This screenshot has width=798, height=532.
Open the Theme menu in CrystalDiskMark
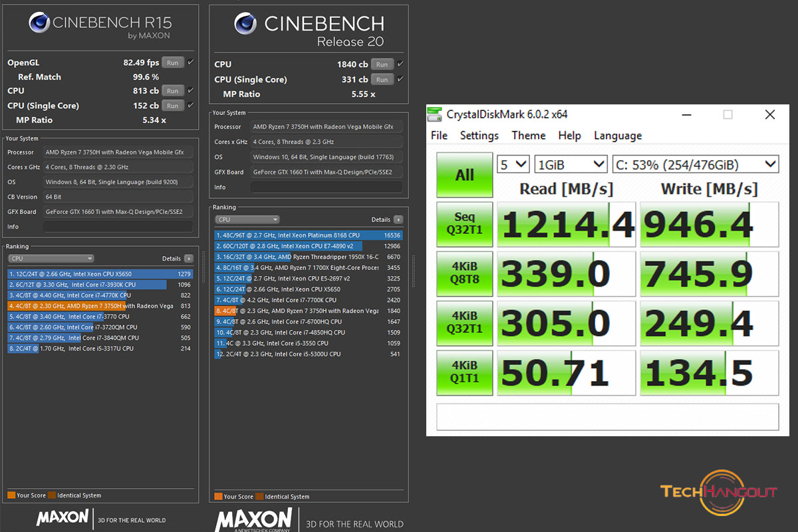pos(529,136)
